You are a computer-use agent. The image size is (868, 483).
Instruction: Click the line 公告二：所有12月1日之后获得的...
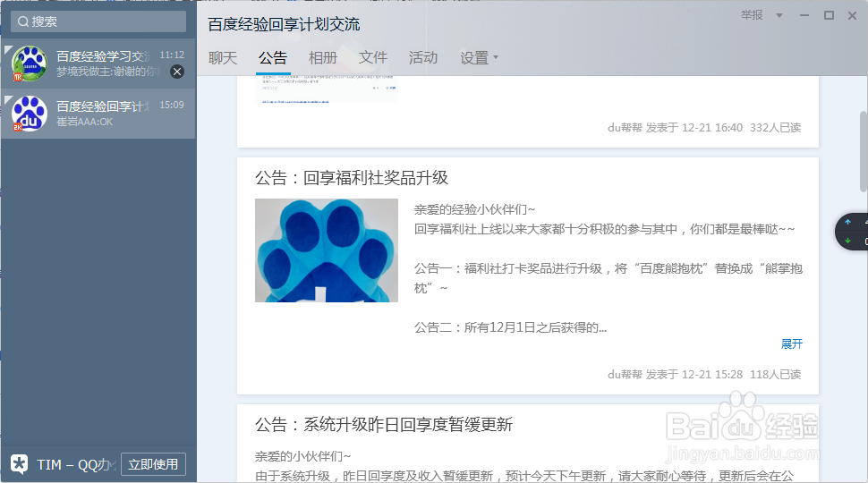pos(510,327)
